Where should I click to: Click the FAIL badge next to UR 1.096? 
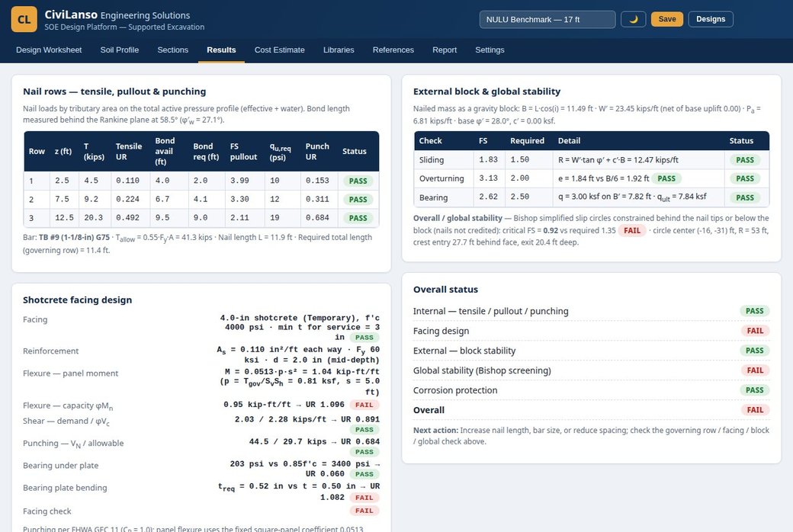tap(364, 405)
